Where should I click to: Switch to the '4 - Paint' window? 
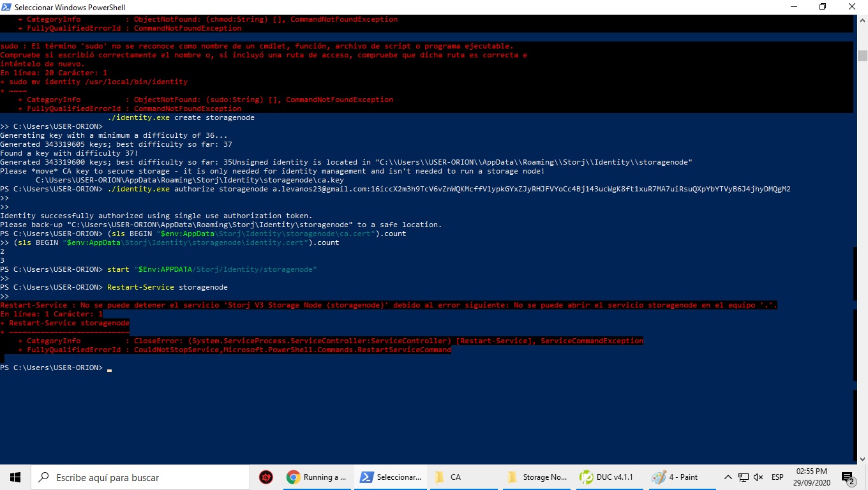click(677, 477)
